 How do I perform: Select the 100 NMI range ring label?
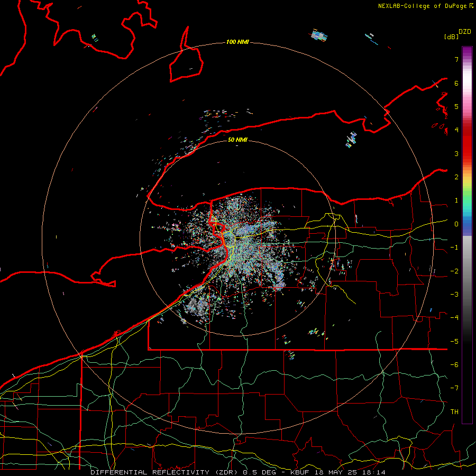[237, 42]
